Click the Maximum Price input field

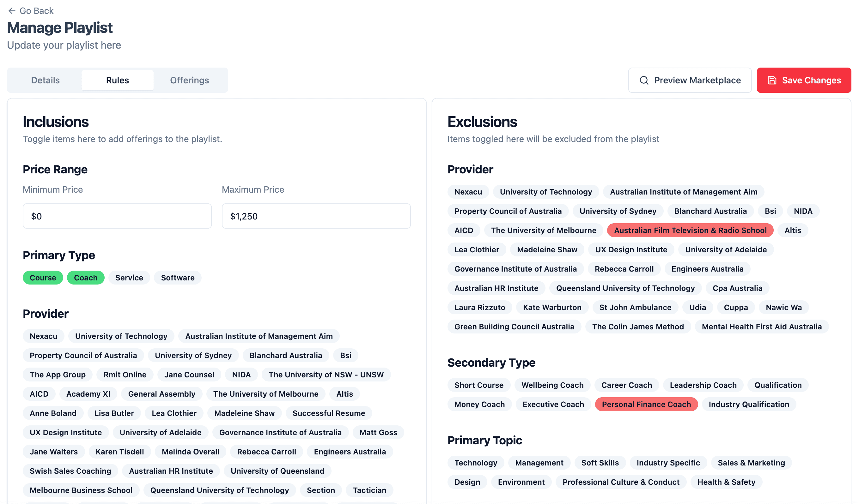316,216
